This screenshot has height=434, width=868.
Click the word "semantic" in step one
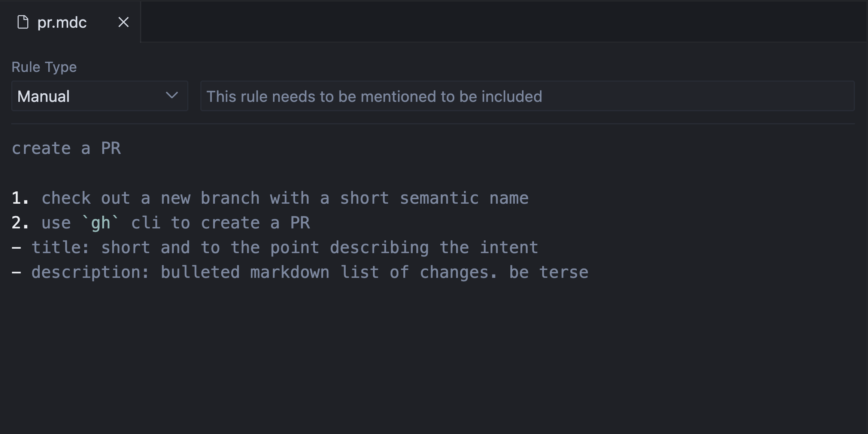point(439,198)
